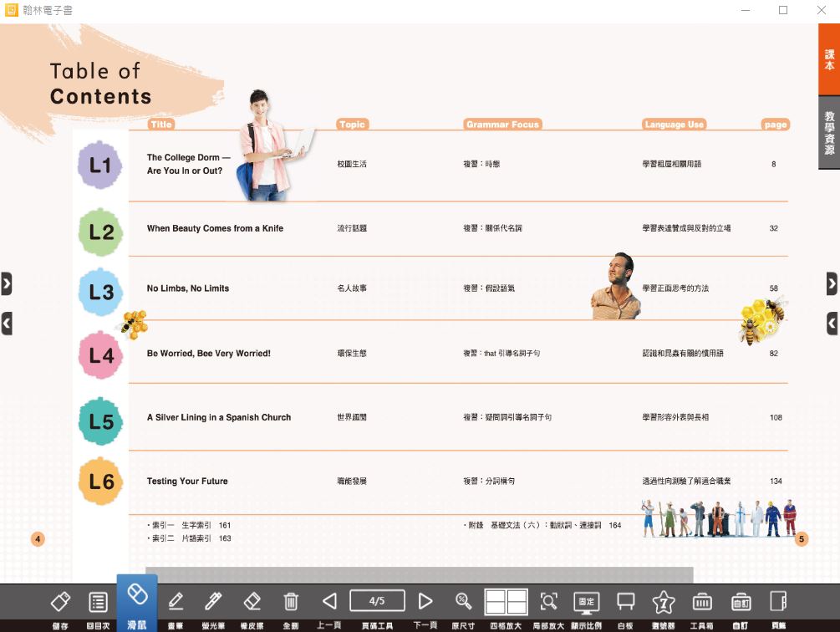Viewport: 840px width, 632px height.
Task: Click the left-pointing arrow on left edge
Action: tap(7, 324)
